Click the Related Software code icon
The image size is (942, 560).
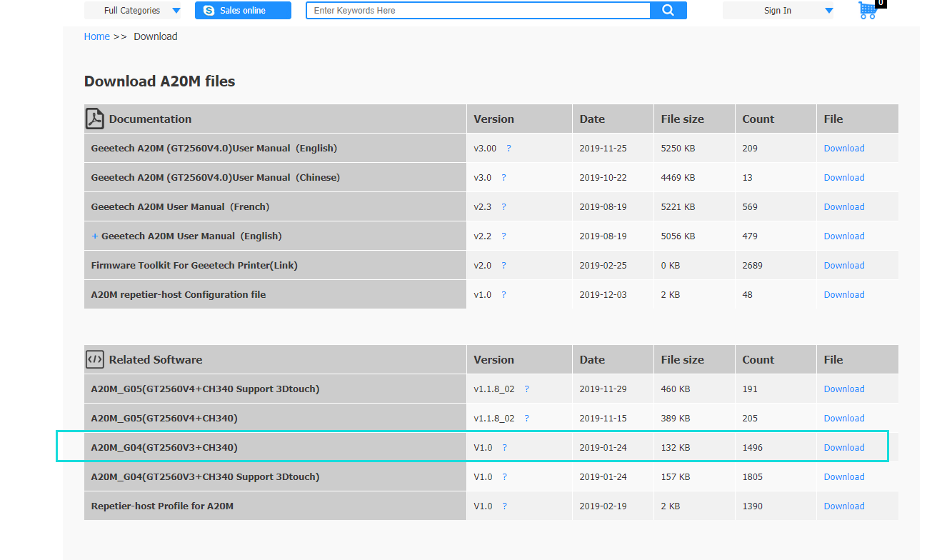(x=95, y=359)
